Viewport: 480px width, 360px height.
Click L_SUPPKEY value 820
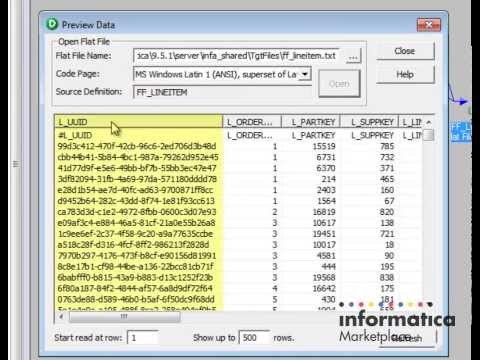coord(387,212)
